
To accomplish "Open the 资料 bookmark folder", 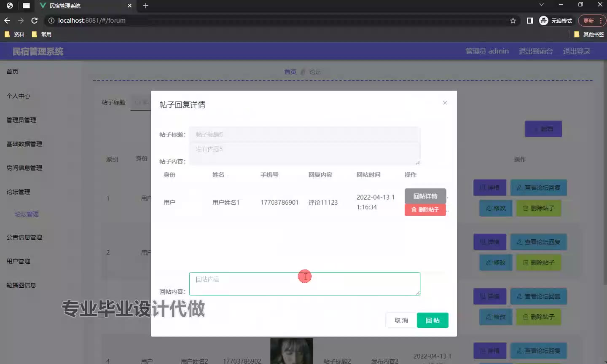I will [14, 35].
